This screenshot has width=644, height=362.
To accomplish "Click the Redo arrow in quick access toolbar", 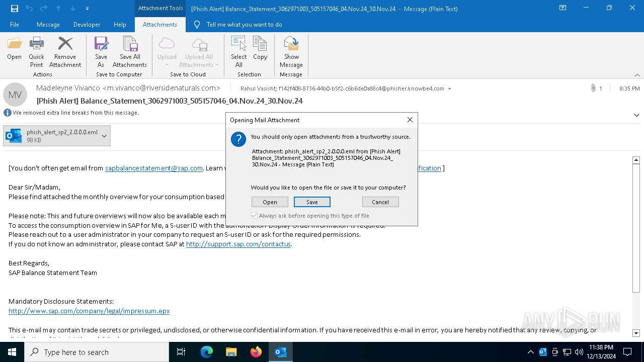I will [x=43, y=9].
